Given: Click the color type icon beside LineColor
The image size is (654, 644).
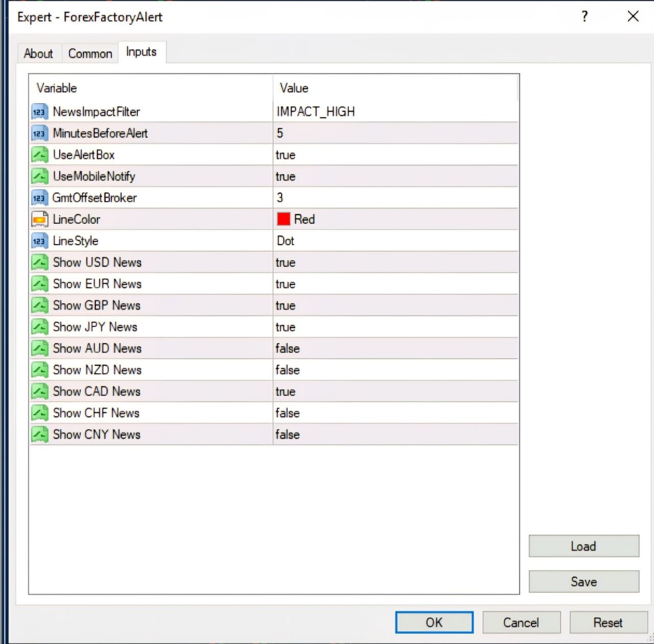Looking at the screenshot, I should pyautogui.click(x=40, y=219).
